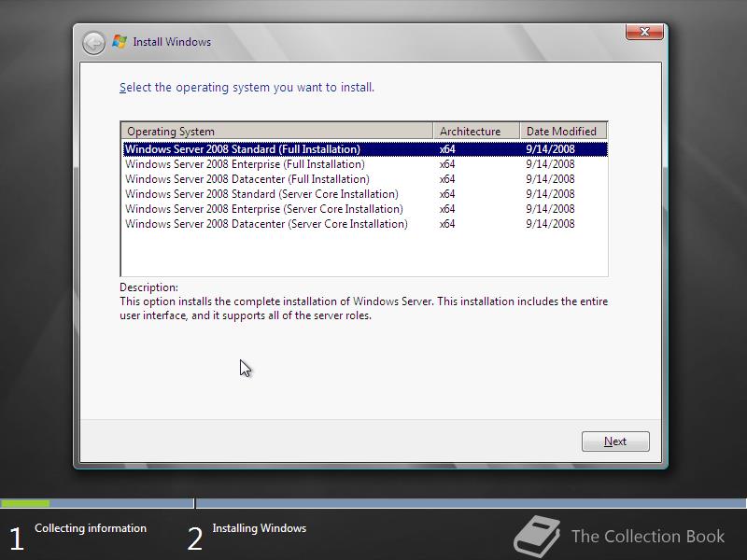Sort by Architecture column header

(476, 131)
